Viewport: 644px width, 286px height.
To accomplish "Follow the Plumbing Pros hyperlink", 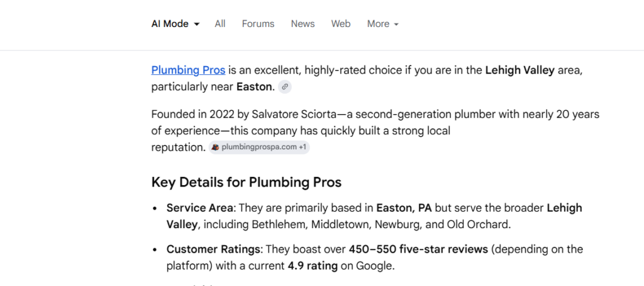I will click(188, 70).
